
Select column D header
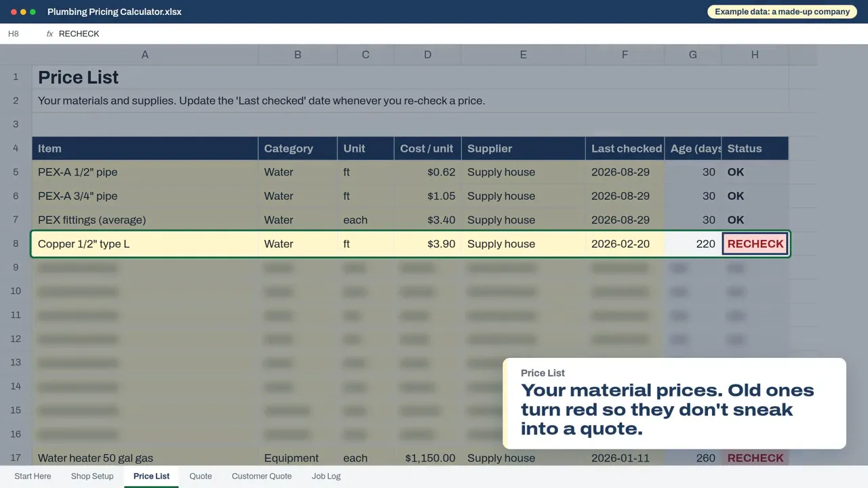(x=427, y=54)
